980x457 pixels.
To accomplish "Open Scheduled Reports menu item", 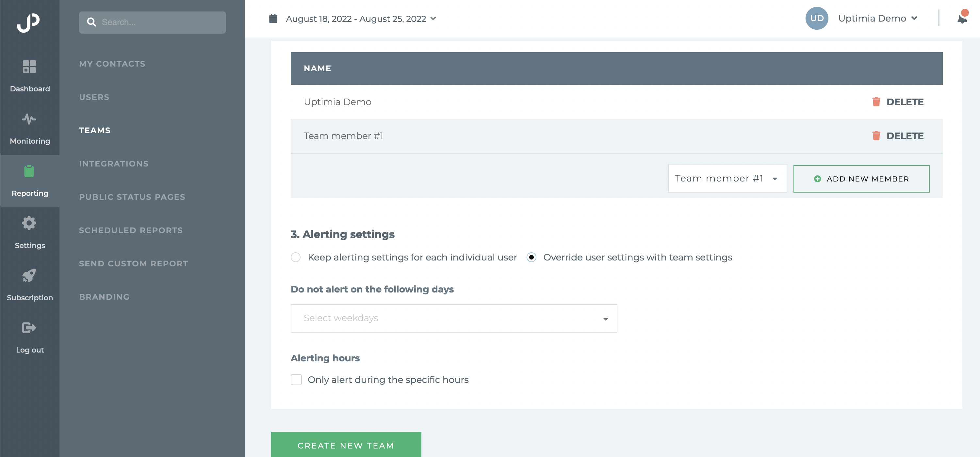I will click(x=131, y=230).
